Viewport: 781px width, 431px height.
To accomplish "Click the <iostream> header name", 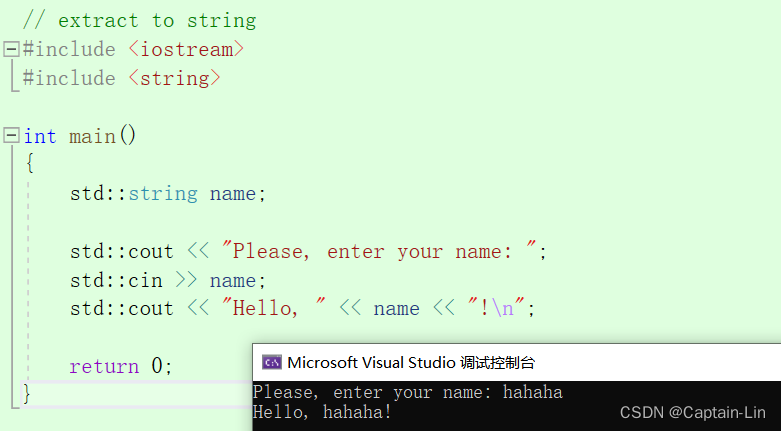I will 186,49.
